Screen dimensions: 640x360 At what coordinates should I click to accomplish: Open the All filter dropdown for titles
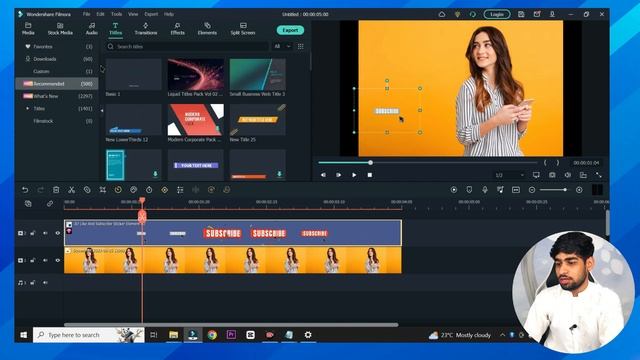click(x=282, y=47)
